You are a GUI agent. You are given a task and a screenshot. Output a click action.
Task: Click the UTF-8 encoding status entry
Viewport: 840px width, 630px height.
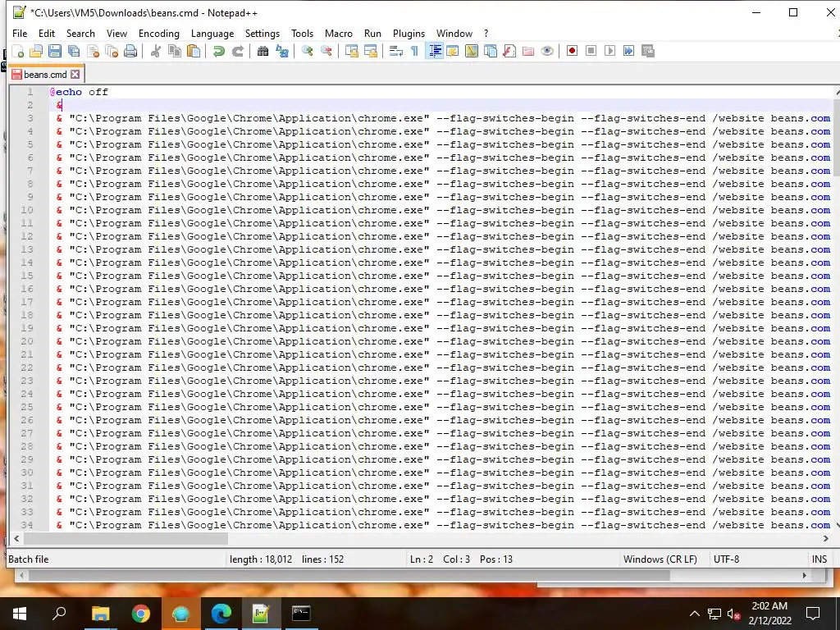(726, 559)
